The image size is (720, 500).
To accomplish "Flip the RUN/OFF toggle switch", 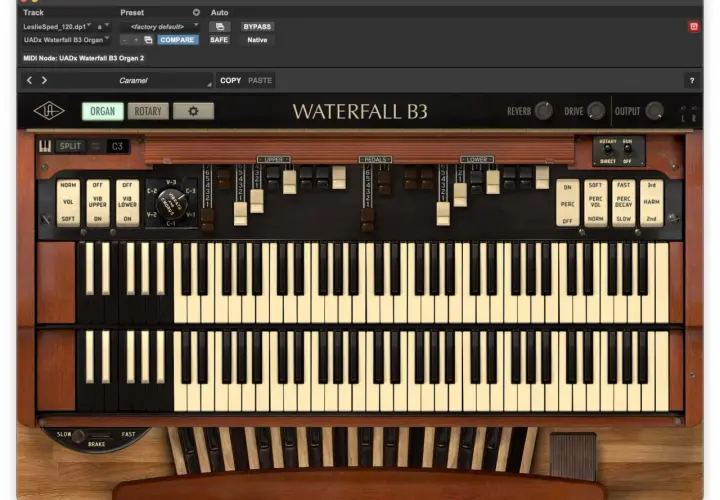I will tap(627, 150).
